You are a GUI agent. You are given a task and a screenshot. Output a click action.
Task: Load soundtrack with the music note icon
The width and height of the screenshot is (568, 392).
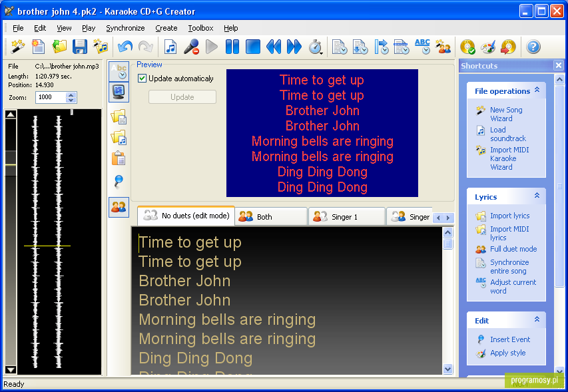(170, 47)
